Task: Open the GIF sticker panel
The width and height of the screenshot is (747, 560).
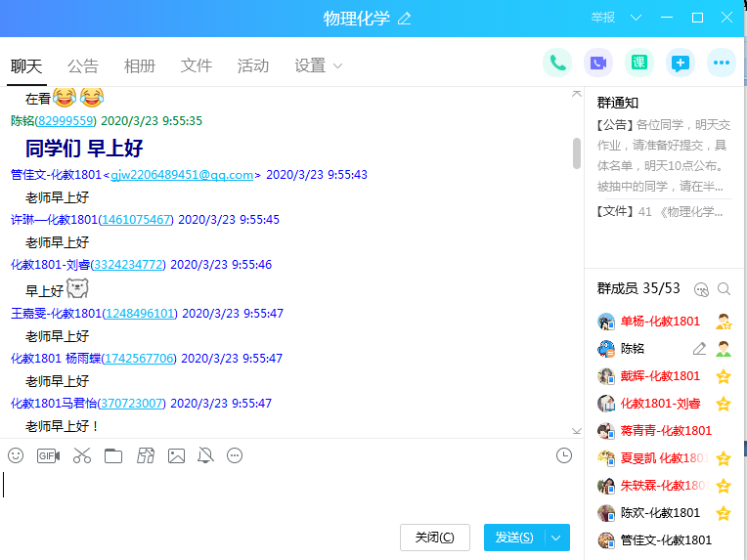Action: pyautogui.click(x=48, y=455)
